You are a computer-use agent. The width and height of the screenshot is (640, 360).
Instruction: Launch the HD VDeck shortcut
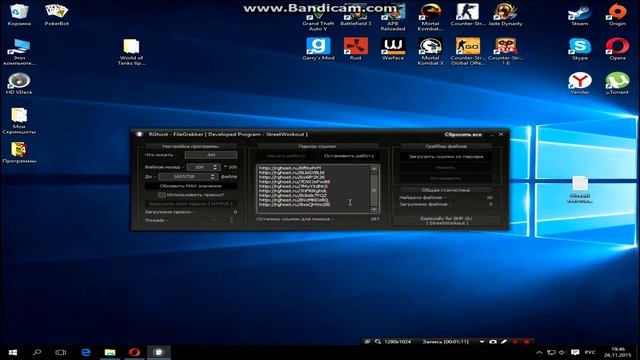click(19, 84)
